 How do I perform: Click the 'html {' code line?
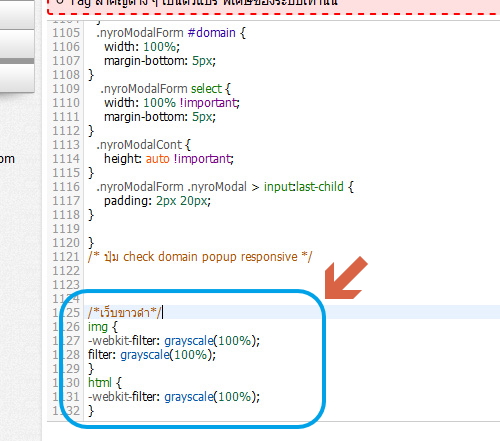pos(105,383)
